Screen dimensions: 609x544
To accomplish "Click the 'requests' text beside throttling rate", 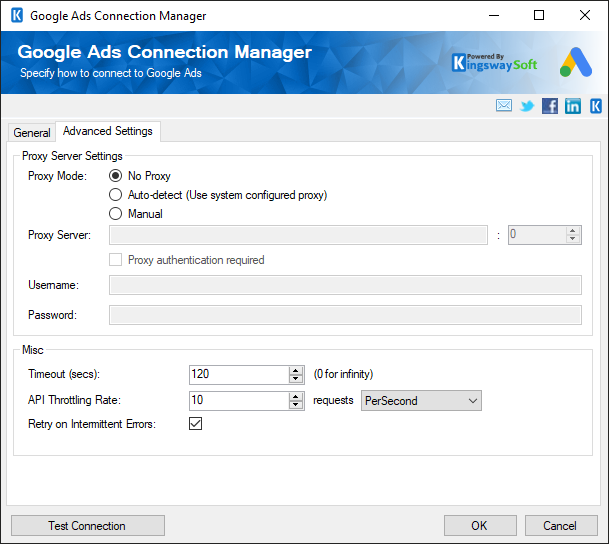I will (x=333, y=400).
